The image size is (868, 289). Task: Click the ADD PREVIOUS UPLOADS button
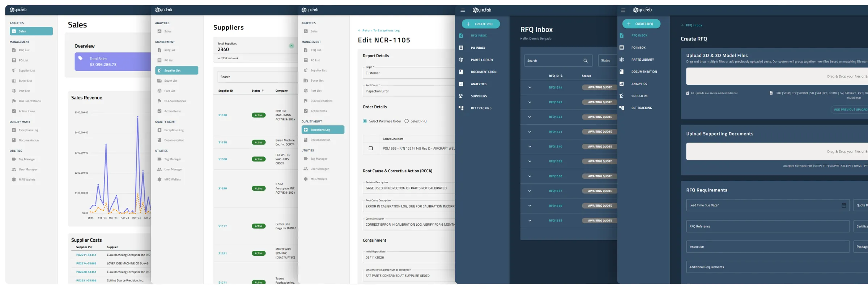(x=850, y=109)
